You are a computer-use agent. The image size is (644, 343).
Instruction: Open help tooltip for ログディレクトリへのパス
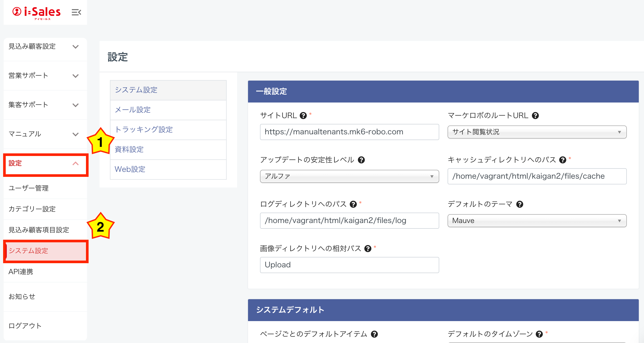[353, 204]
